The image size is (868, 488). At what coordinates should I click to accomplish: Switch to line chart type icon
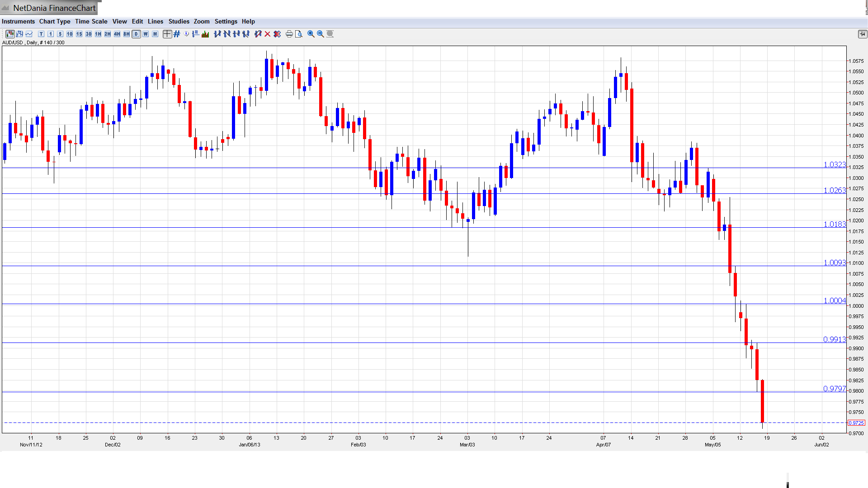coord(29,34)
